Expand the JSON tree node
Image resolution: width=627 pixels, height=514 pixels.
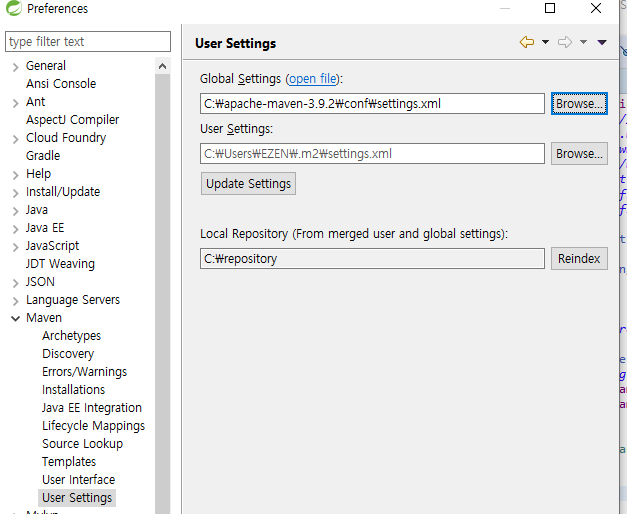tap(16, 283)
